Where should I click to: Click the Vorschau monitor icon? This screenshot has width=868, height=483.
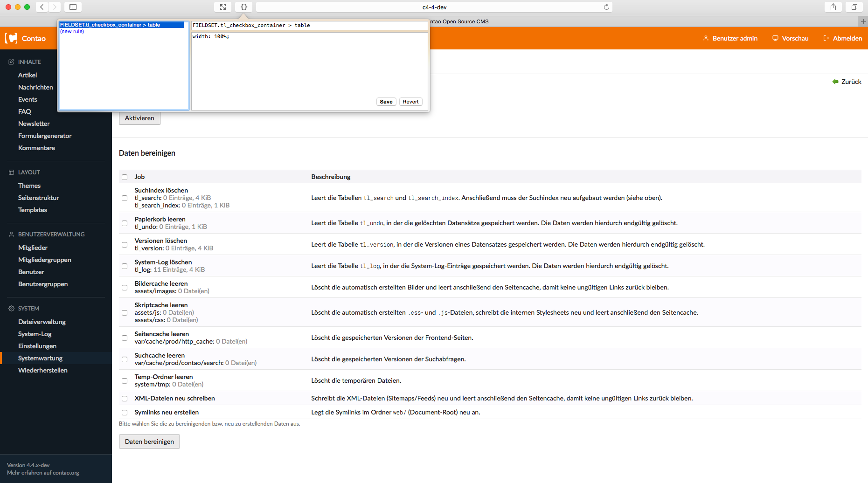[x=775, y=38]
